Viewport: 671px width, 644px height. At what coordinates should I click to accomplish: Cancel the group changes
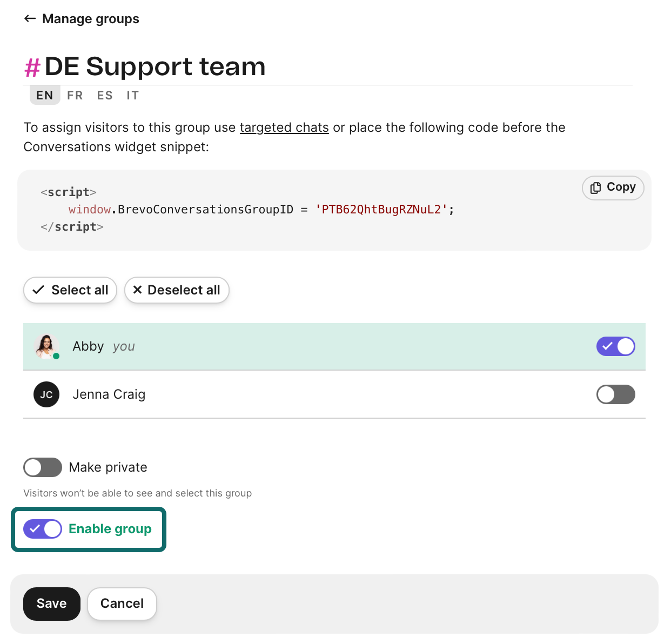pyautogui.click(x=122, y=603)
